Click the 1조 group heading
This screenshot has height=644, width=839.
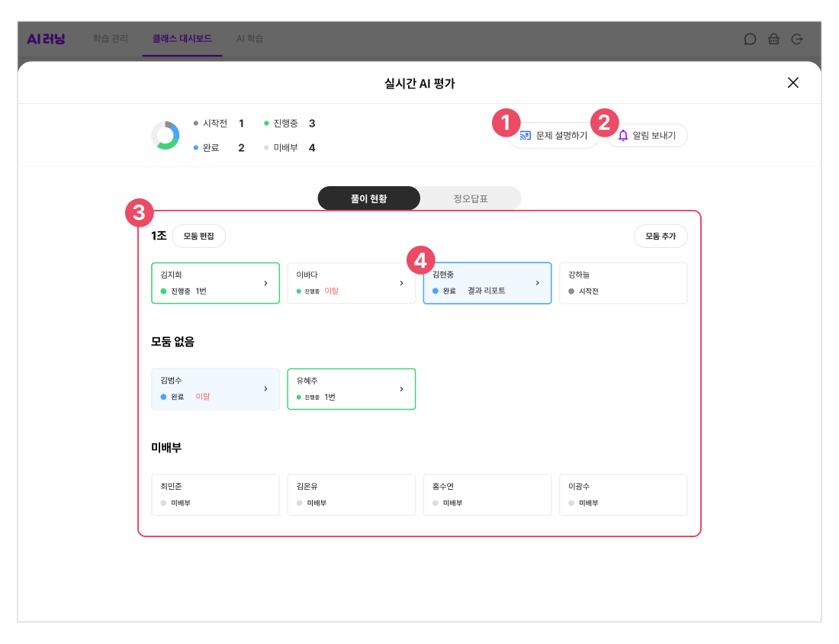click(x=159, y=236)
